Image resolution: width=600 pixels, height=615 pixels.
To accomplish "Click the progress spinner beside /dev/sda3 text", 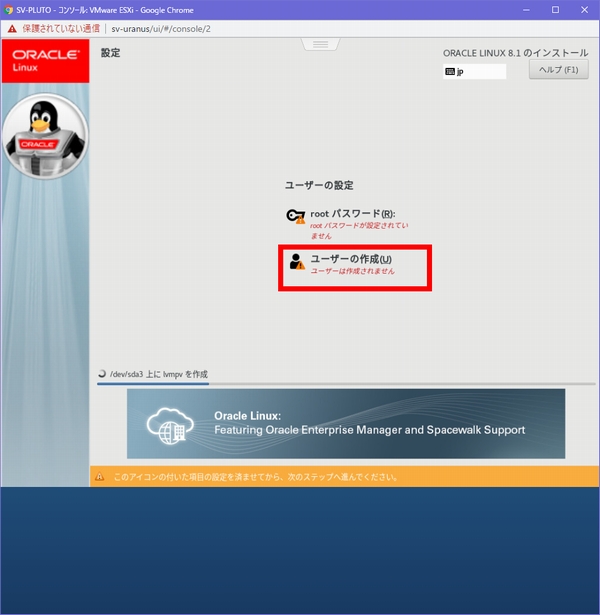I will pyautogui.click(x=102, y=374).
